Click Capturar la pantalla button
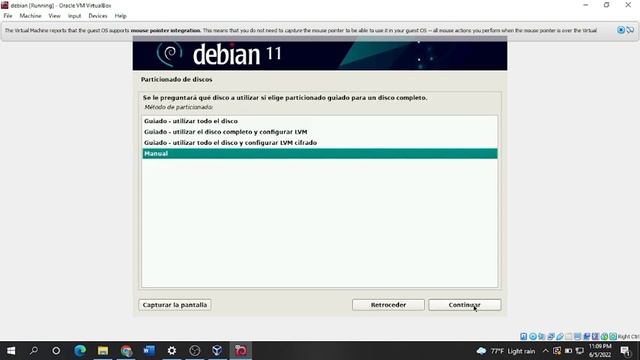The height and width of the screenshot is (360, 640). (175, 305)
